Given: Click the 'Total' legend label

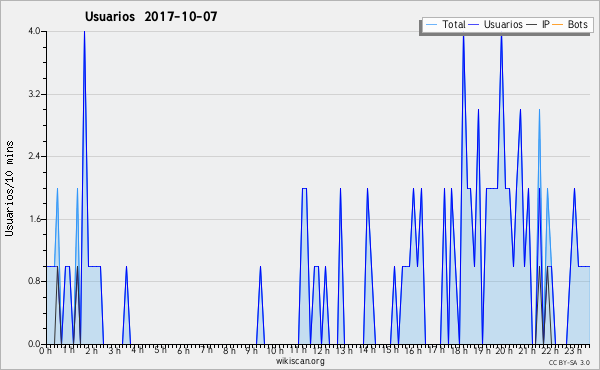Looking at the screenshot, I should [453, 24].
